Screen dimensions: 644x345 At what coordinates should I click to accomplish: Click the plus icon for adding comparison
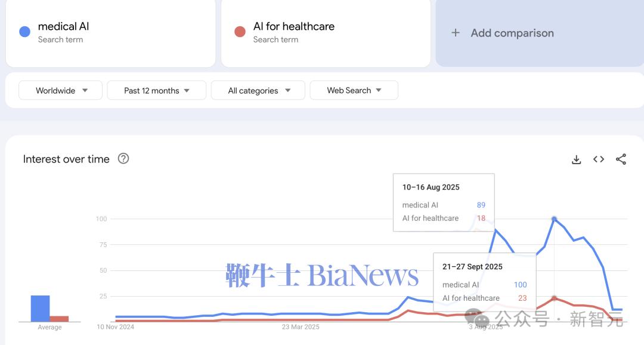456,33
